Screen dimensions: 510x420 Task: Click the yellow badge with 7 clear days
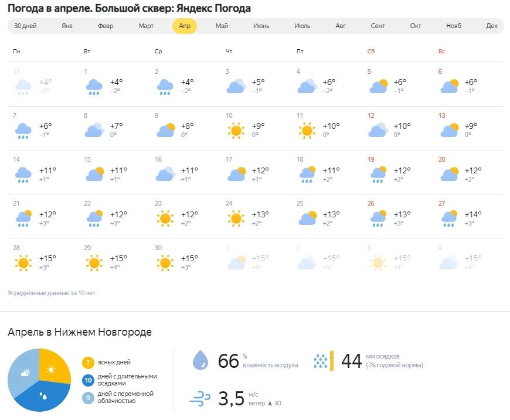89,363
